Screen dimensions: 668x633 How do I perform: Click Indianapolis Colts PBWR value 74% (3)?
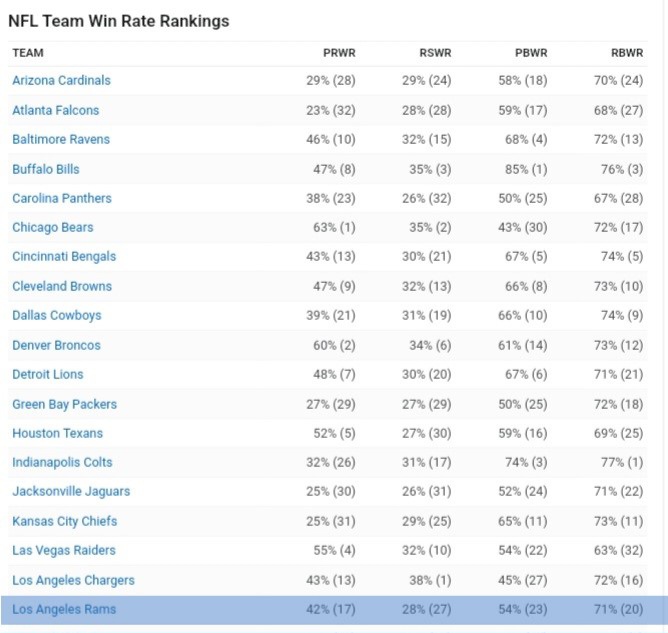[x=526, y=462]
